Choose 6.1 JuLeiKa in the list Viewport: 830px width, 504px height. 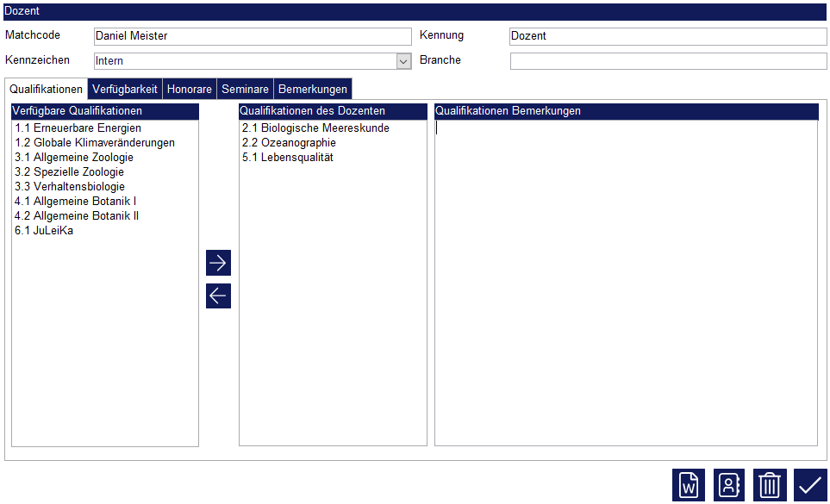coord(44,231)
